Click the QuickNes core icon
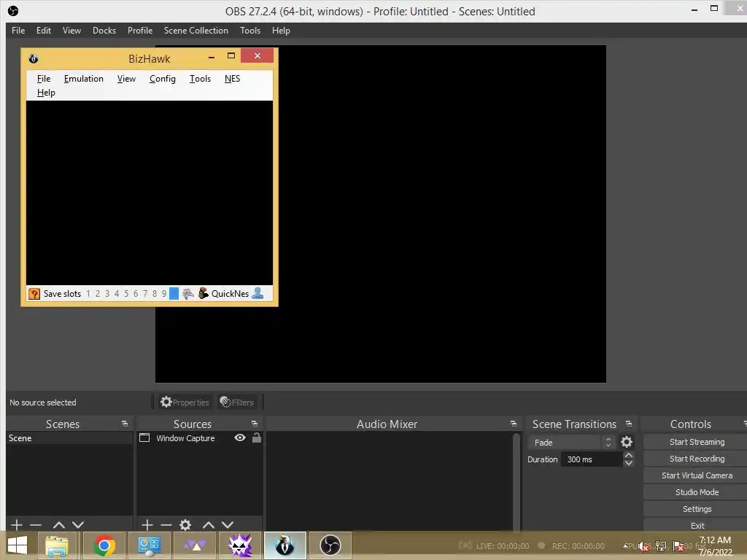This screenshot has width=747, height=560. 204,293
